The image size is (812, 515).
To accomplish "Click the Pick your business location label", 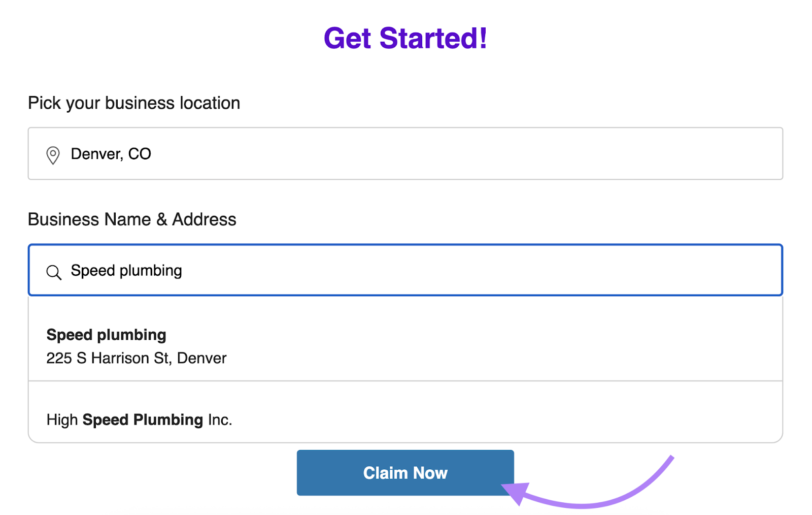I will (x=133, y=103).
